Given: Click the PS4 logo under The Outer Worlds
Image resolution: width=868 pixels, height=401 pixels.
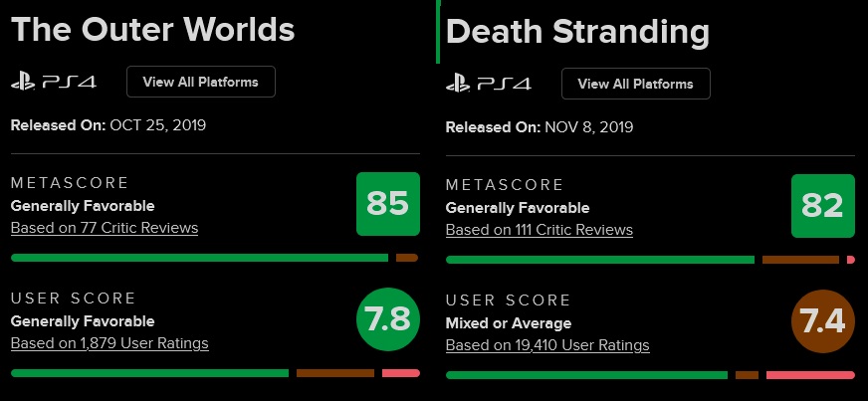Looking at the screenshot, I should click(x=54, y=83).
